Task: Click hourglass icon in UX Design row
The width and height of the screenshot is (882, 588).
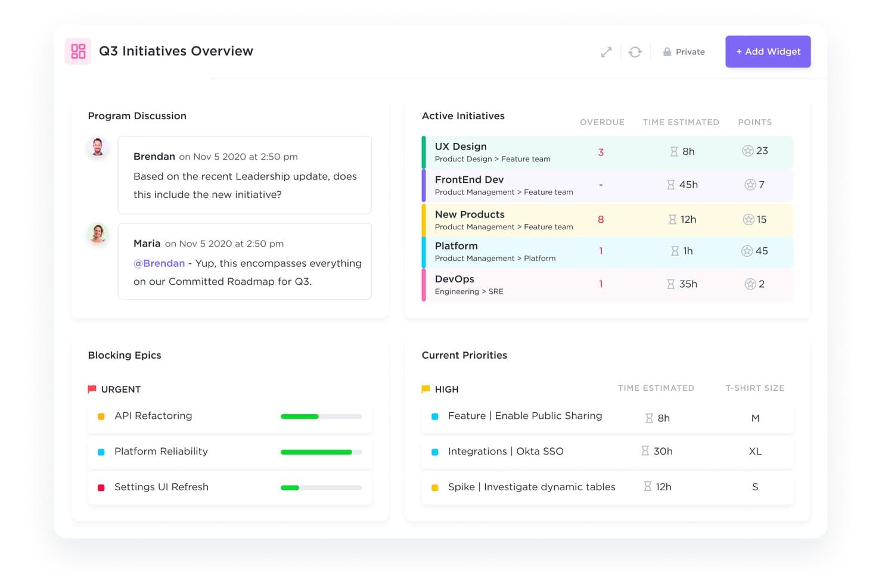Action: coord(674,152)
